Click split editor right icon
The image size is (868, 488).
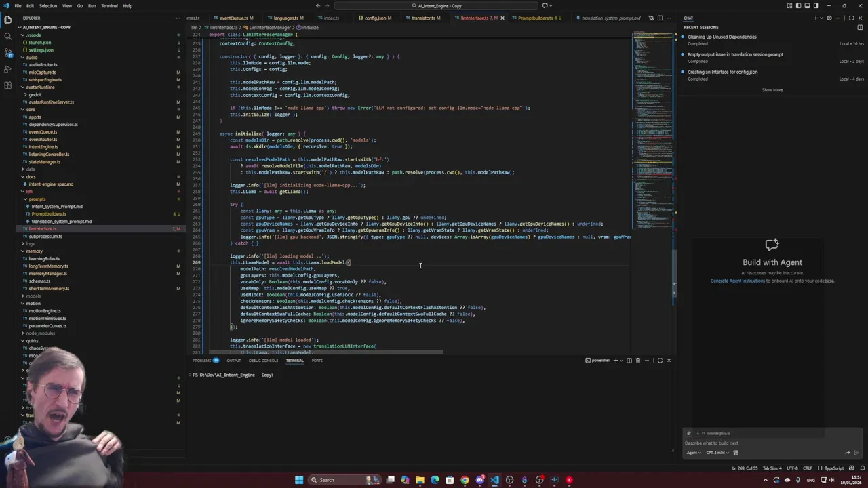click(660, 18)
